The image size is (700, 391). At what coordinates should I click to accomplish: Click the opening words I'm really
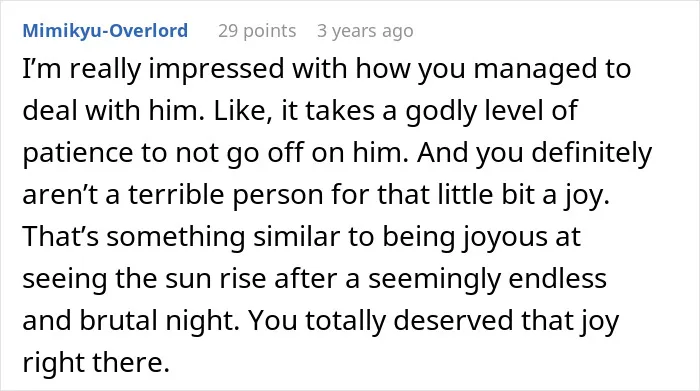pyautogui.click(x=82, y=69)
